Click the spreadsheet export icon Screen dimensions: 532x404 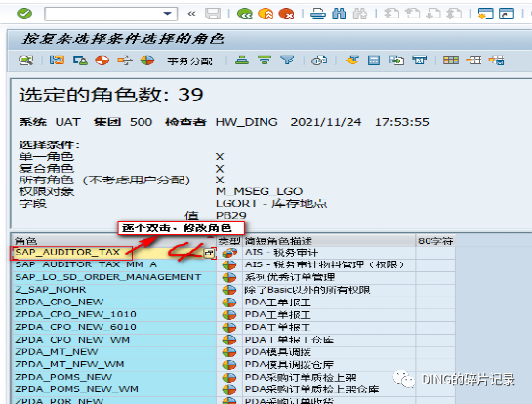(x=374, y=61)
